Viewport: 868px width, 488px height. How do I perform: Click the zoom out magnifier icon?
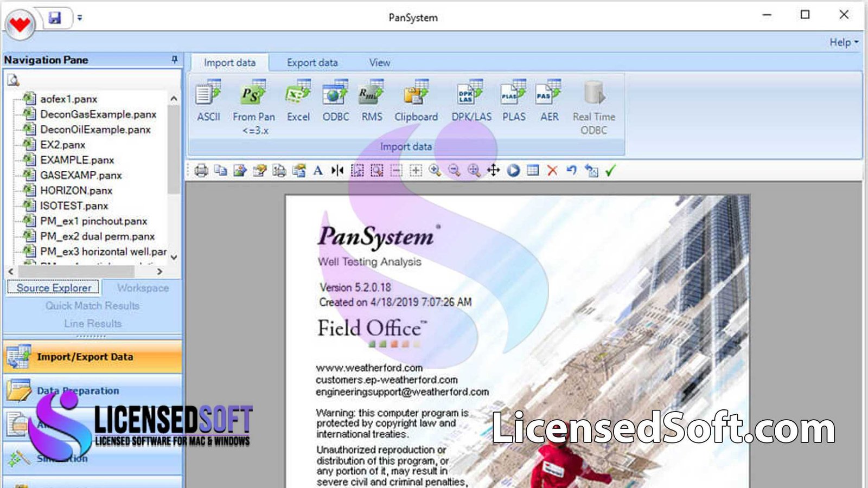[x=455, y=171]
